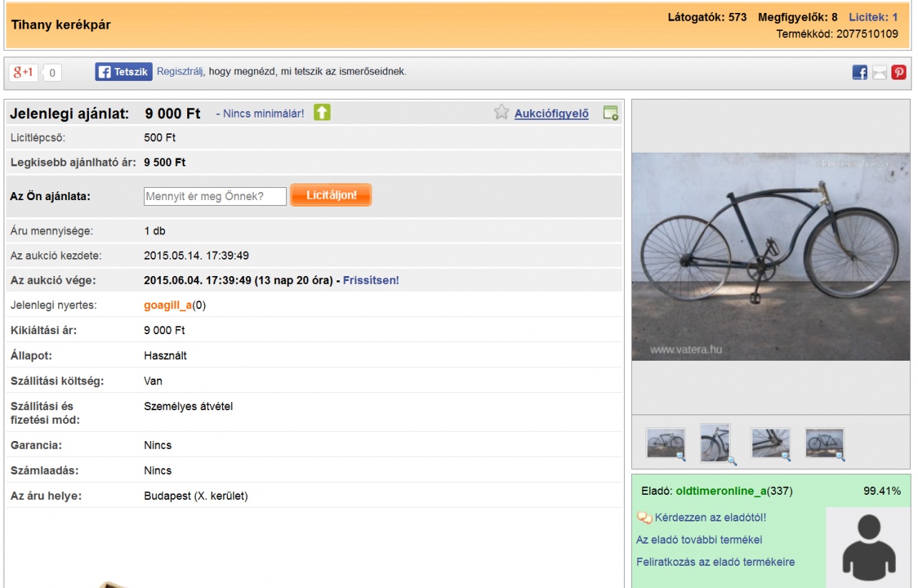Click the Frissítsen! refresh link
Viewport: 918px width, 588px height.
pyautogui.click(x=371, y=280)
